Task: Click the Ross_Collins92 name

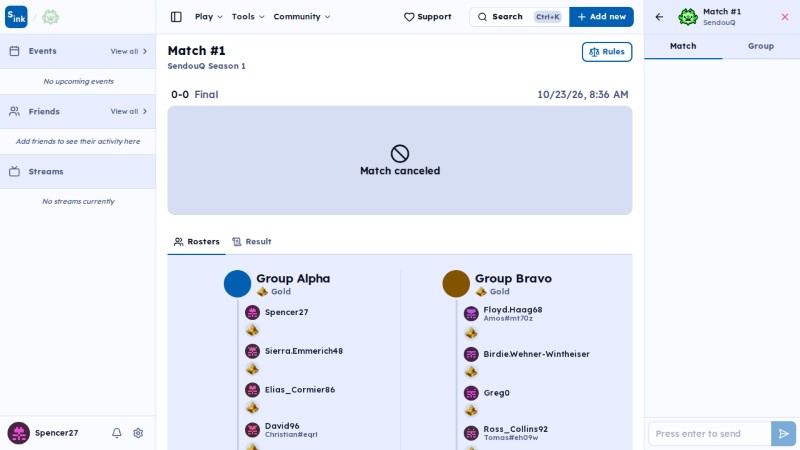Action: pos(516,429)
